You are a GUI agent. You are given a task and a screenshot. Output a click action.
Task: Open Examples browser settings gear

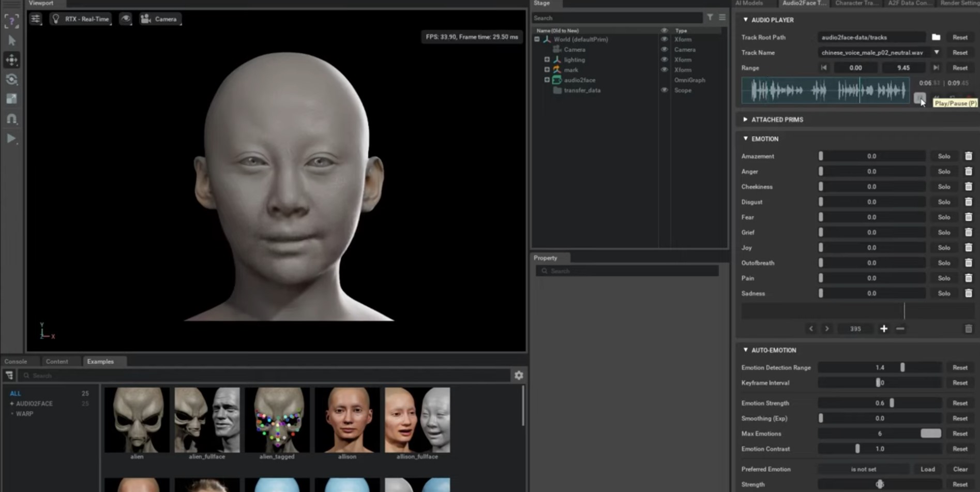click(519, 376)
